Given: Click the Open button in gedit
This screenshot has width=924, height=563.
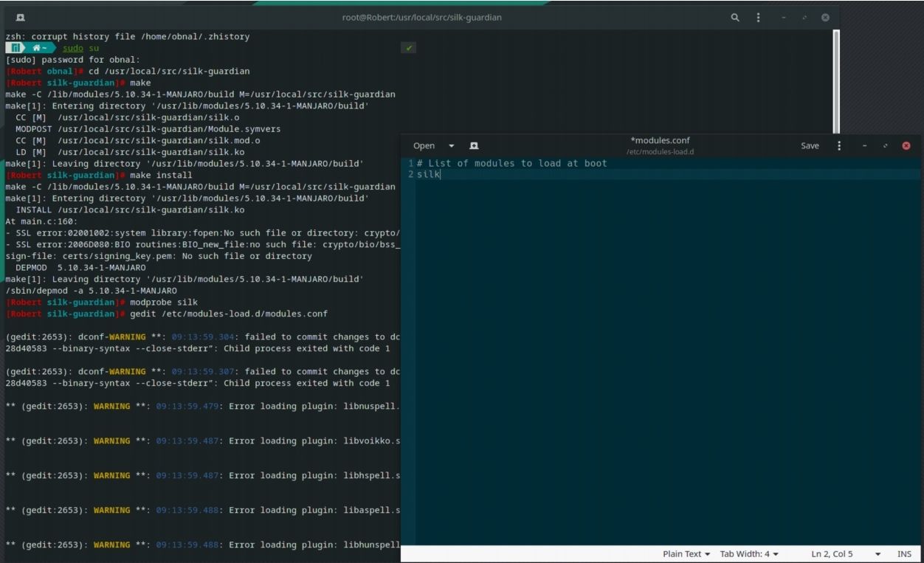Looking at the screenshot, I should pyautogui.click(x=424, y=145).
